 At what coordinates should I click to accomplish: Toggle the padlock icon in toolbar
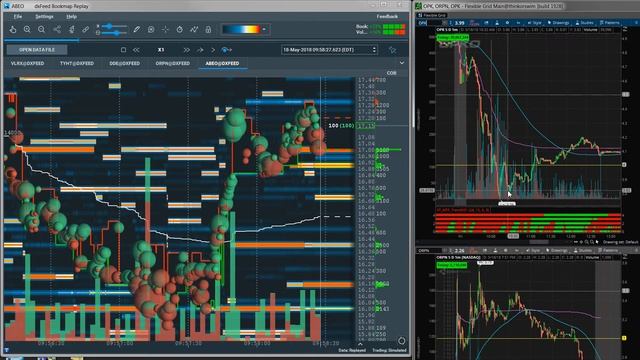pos(208,29)
